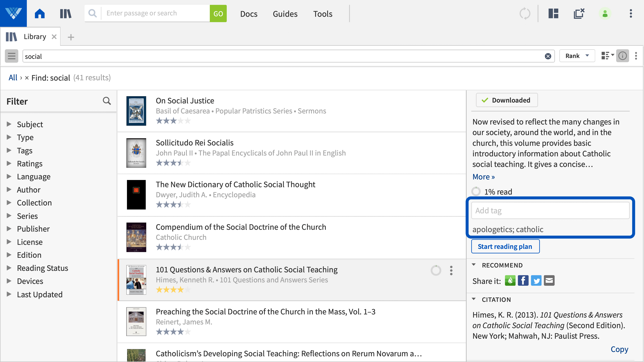Expand the Collection filter

[x=9, y=203]
